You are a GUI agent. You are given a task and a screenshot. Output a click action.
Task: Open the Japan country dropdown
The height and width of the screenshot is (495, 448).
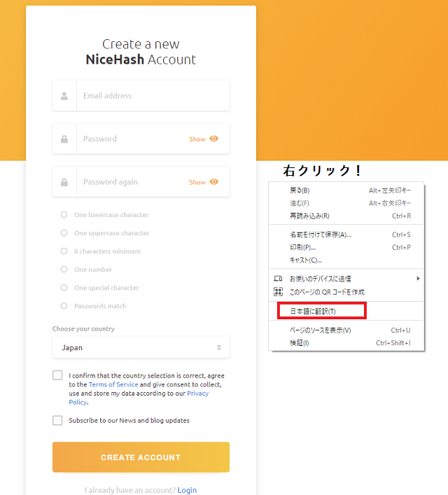[x=141, y=347]
